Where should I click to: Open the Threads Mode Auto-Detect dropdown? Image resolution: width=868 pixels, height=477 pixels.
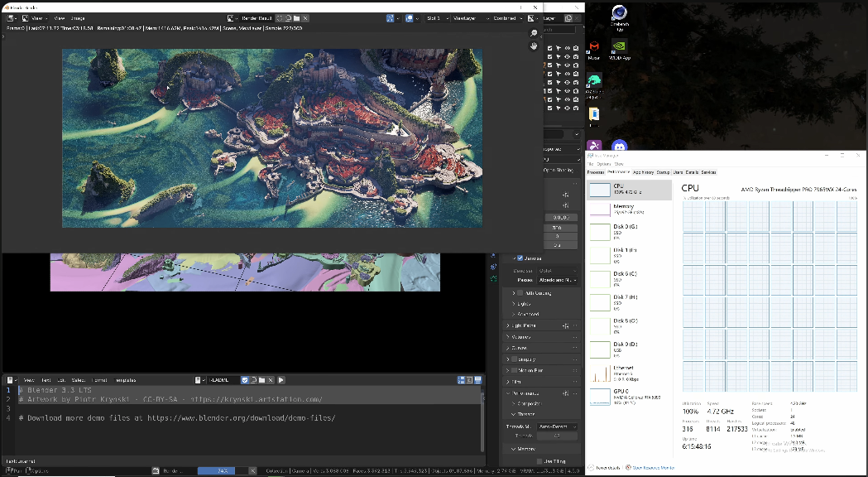[x=558, y=426]
